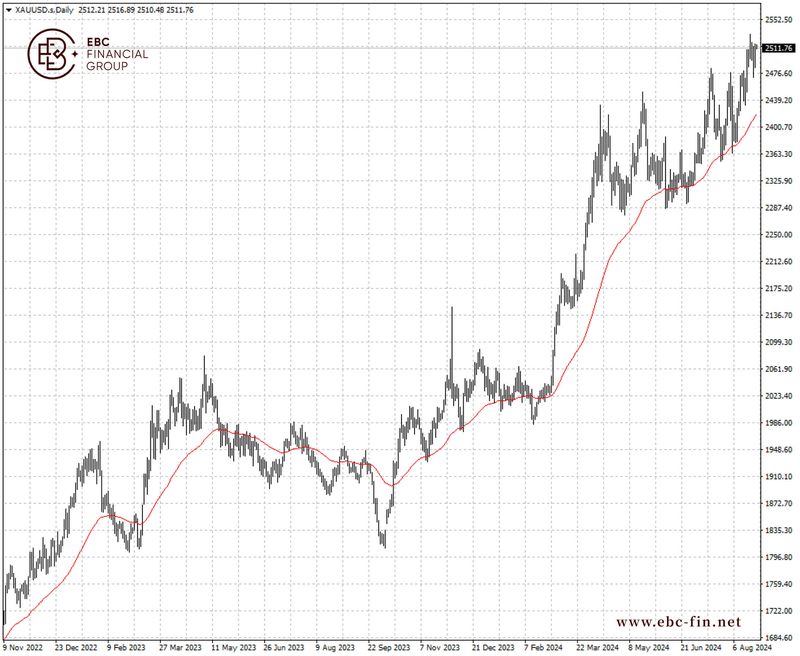Select the 9 Nov 2022 date marker
800x656 pixels.
[x=25, y=647]
